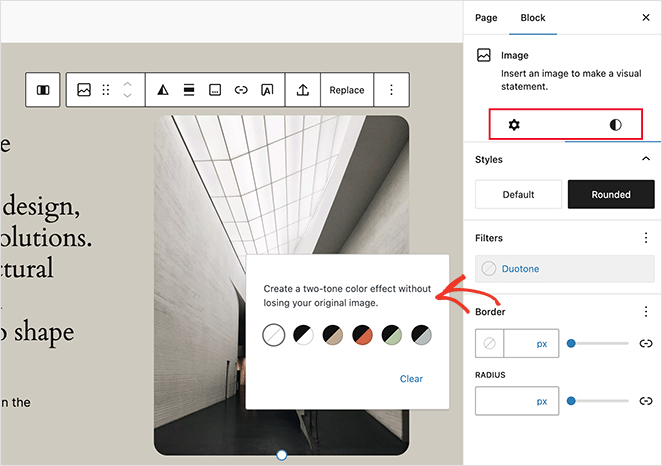Move block down with the arrow
Image resolution: width=662 pixels, height=466 pixels.
click(128, 95)
